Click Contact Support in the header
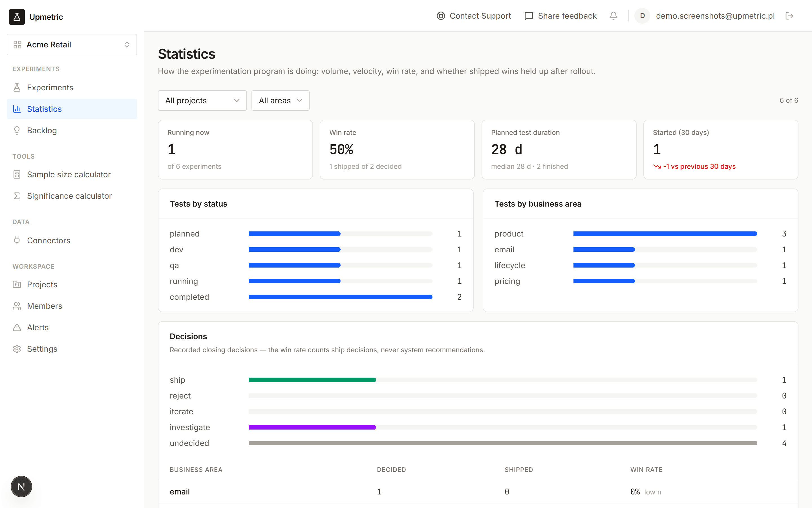 click(474, 16)
